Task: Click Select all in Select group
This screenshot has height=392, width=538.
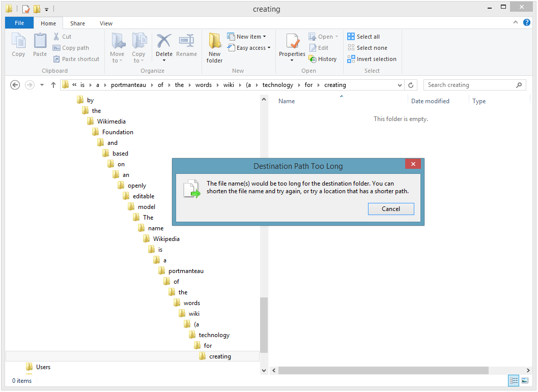Action: pos(363,36)
